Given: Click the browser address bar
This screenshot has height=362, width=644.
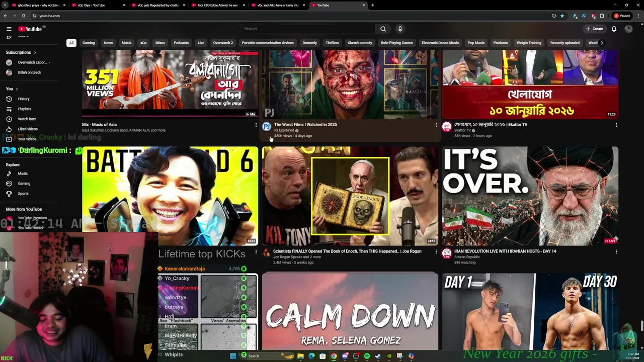Looking at the screenshot, I should tap(292, 16).
